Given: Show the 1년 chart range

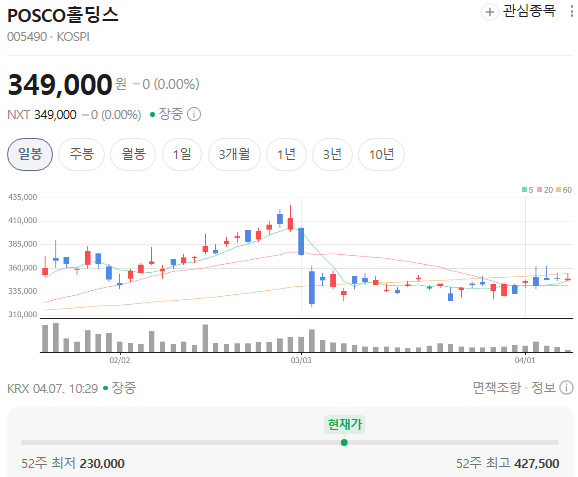Looking at the screenshot, I should click(x=286, y=154).
